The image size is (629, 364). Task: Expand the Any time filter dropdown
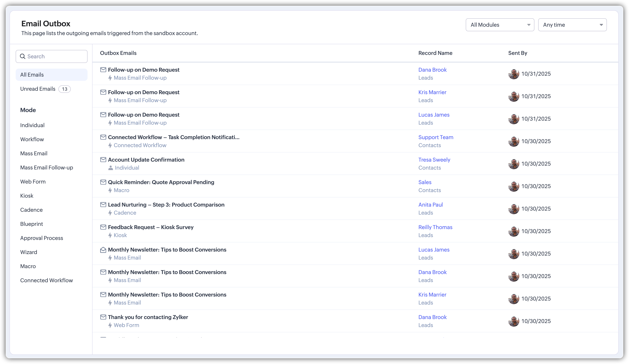(572, 25)
